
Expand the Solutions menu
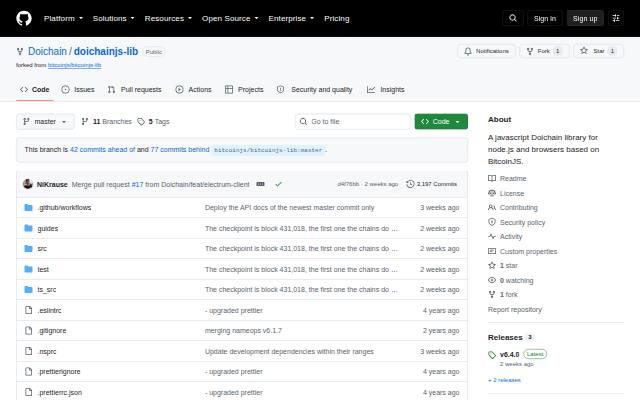coord(113,18)
